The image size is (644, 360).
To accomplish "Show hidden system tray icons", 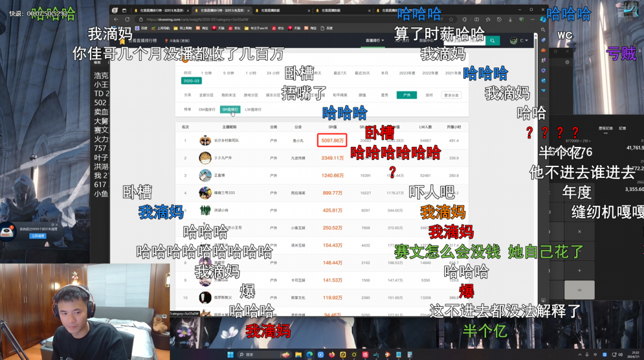I will click(x=580, y=355).
